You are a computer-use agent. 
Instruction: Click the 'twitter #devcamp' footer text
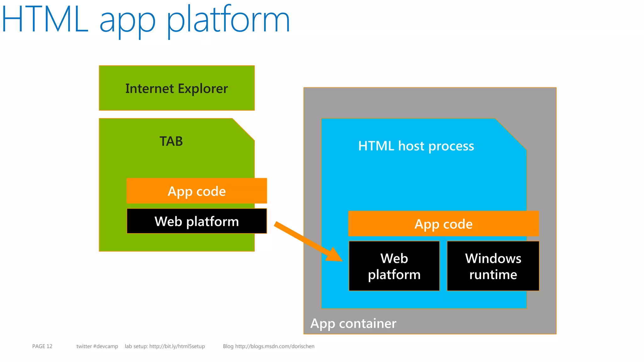click(97, 346)
